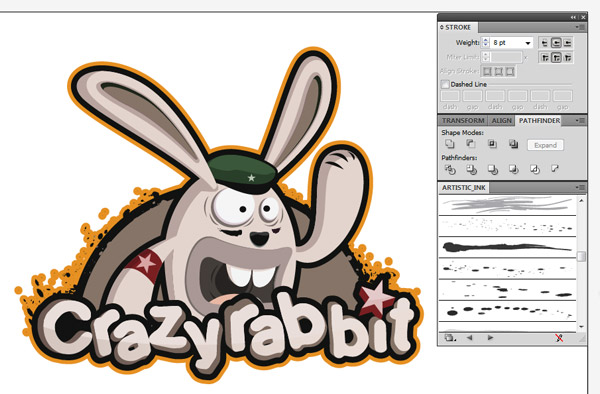Select the gray scribble brush stroke
The height and width of the screenshot is (394, 600).
(507, 205)
